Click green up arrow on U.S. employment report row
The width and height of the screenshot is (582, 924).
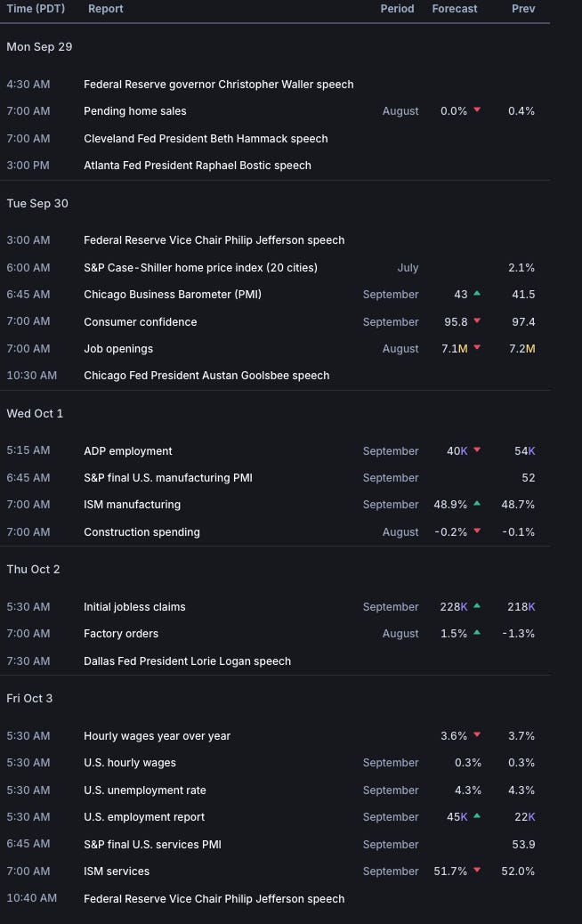[477, 816]
